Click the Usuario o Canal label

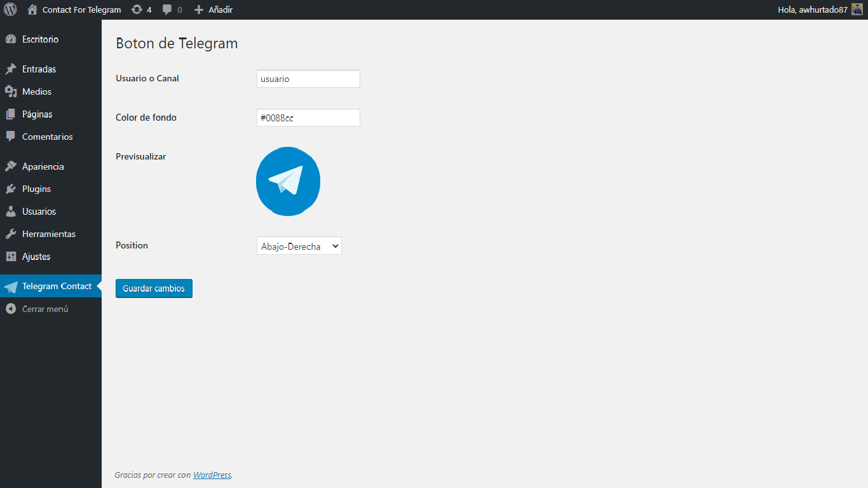pos(147,78)
